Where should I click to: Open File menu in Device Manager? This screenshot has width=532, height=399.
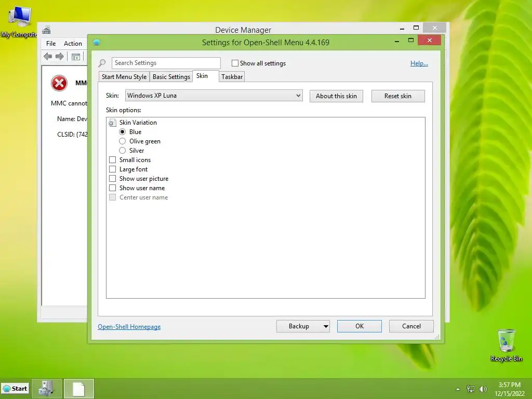(x=51, y=44)
